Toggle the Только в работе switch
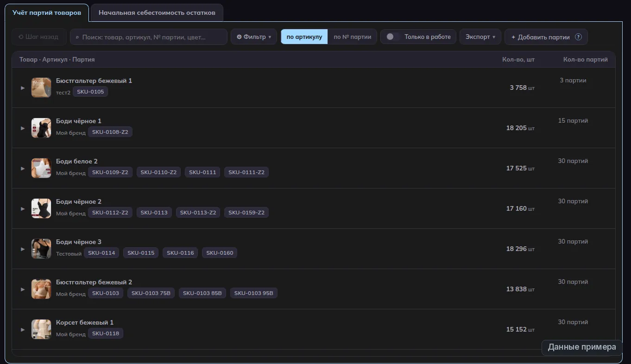The height and width of the screenshot is (364, 631). pos(393,37)
